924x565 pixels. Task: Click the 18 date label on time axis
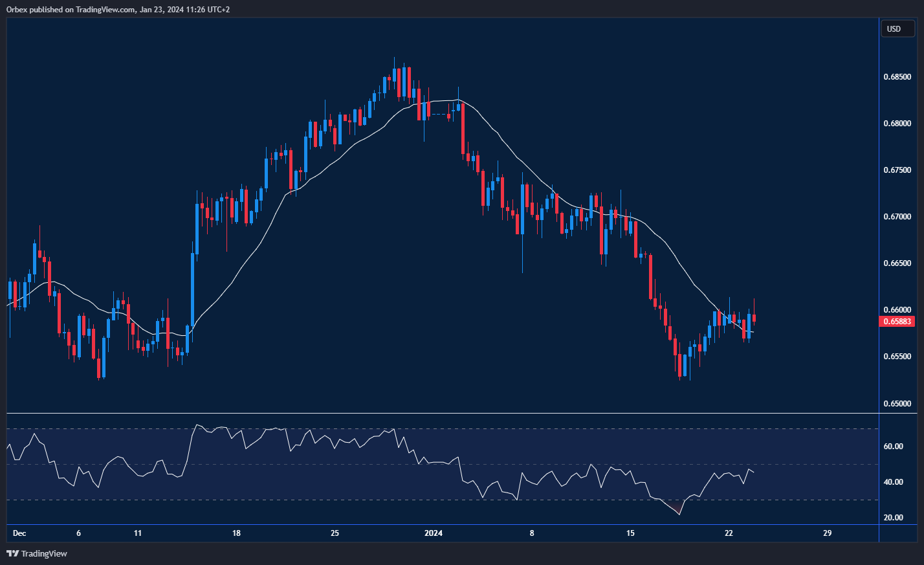pyautogui.click(x=236, y=533)
